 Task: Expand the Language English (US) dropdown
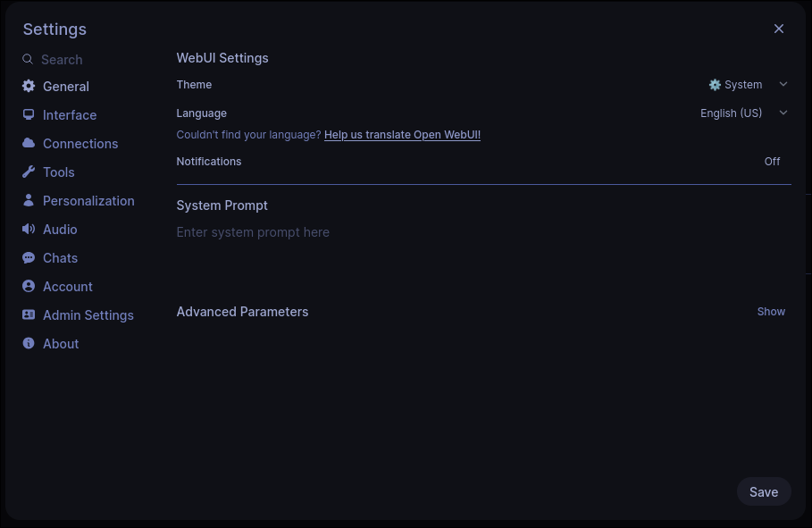(744, 113)
